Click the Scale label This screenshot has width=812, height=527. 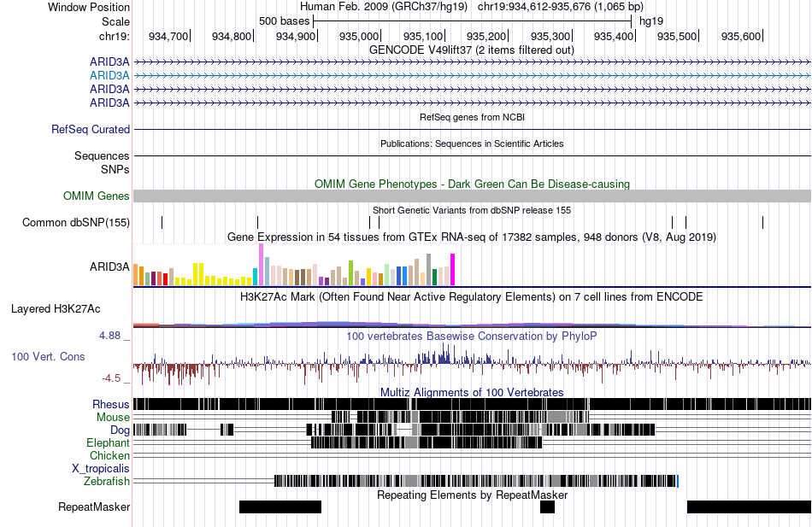pos(116,21)
